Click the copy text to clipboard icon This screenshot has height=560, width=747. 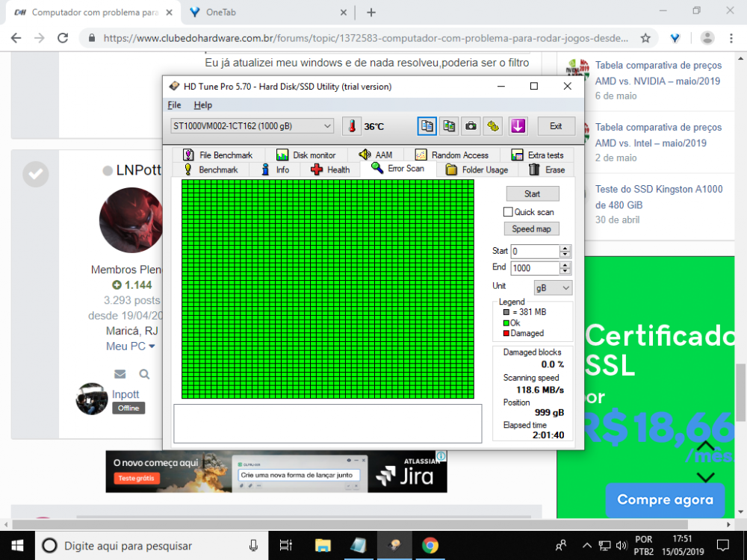click(427, 126)
